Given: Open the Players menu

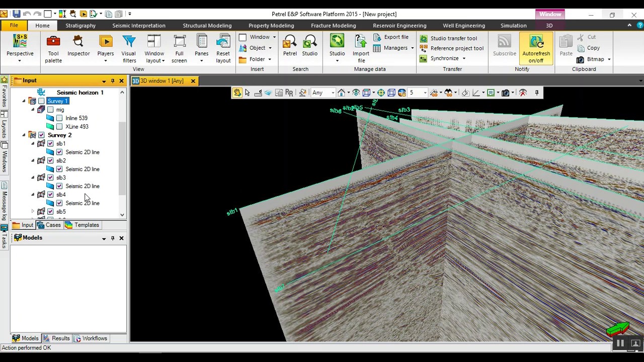Looking at the screenshot, I should point(106,49).
